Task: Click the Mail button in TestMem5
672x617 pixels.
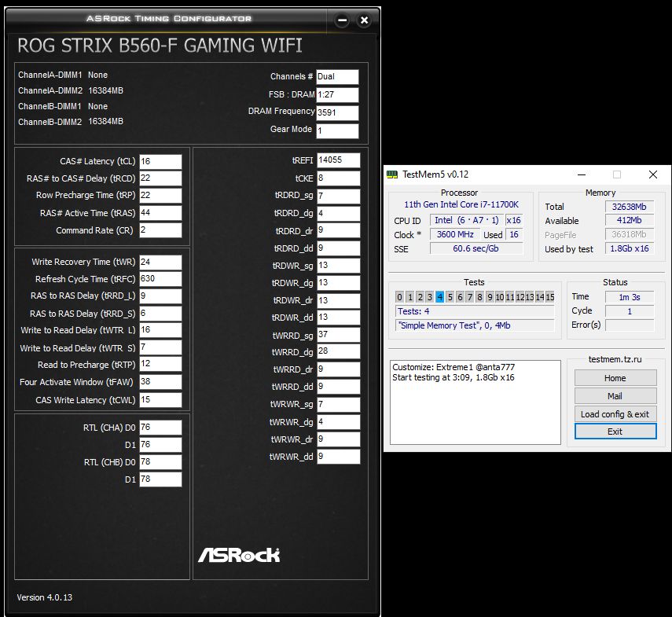Action: [615, 396]
